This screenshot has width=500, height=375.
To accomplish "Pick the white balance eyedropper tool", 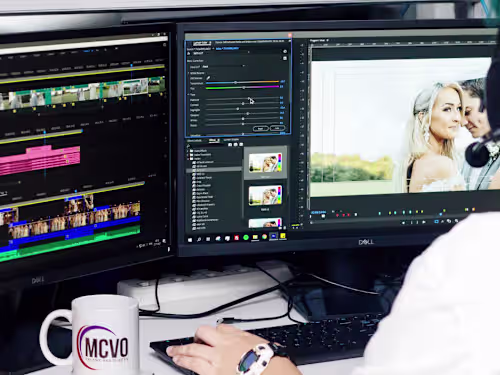I will [x=208, y=78].
